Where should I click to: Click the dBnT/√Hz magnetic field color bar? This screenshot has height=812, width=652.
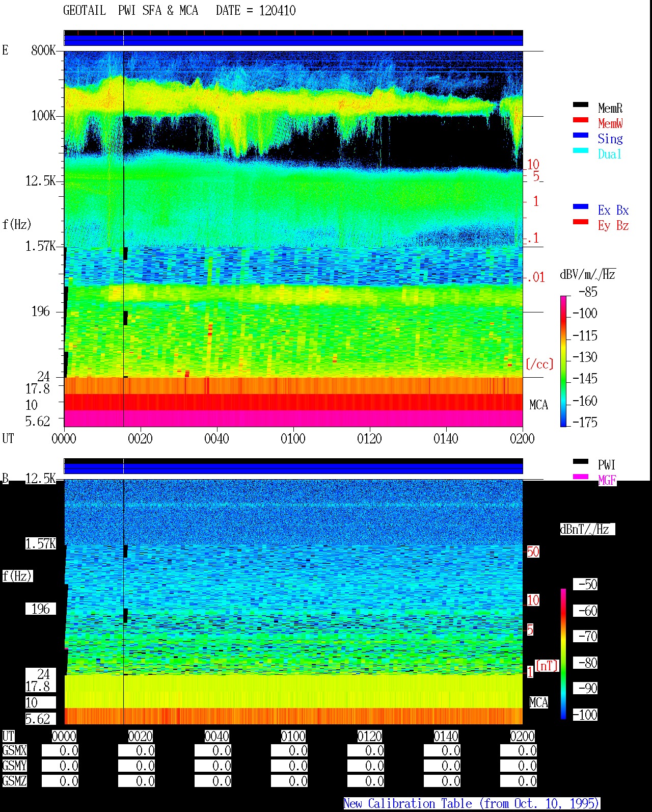click(563, 654)
